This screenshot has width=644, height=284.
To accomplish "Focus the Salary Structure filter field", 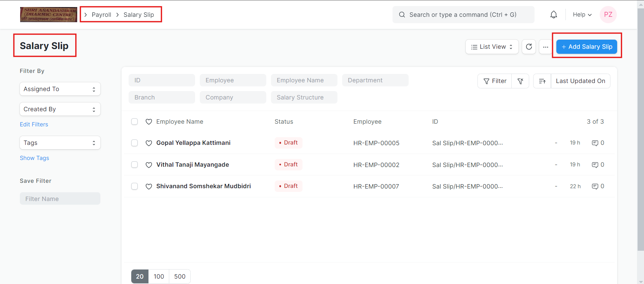I will click(304, 97).
